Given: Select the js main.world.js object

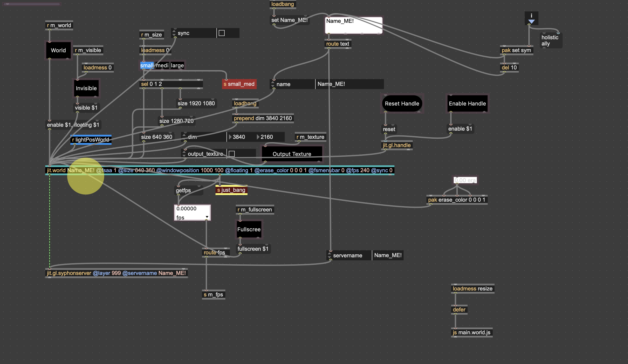Looking at the screenshot, I should click(x=471, y=333).
